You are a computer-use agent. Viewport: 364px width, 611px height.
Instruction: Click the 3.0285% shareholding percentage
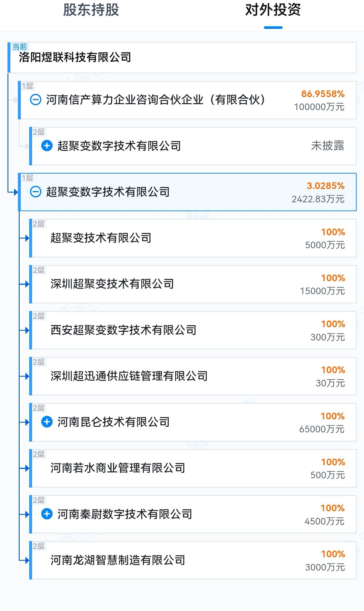pos(326,186)
